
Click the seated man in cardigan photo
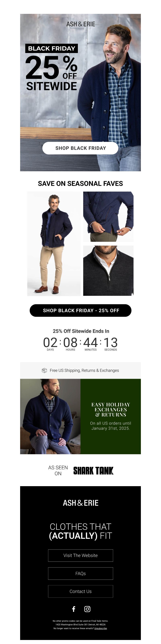(x=50, y=416)
